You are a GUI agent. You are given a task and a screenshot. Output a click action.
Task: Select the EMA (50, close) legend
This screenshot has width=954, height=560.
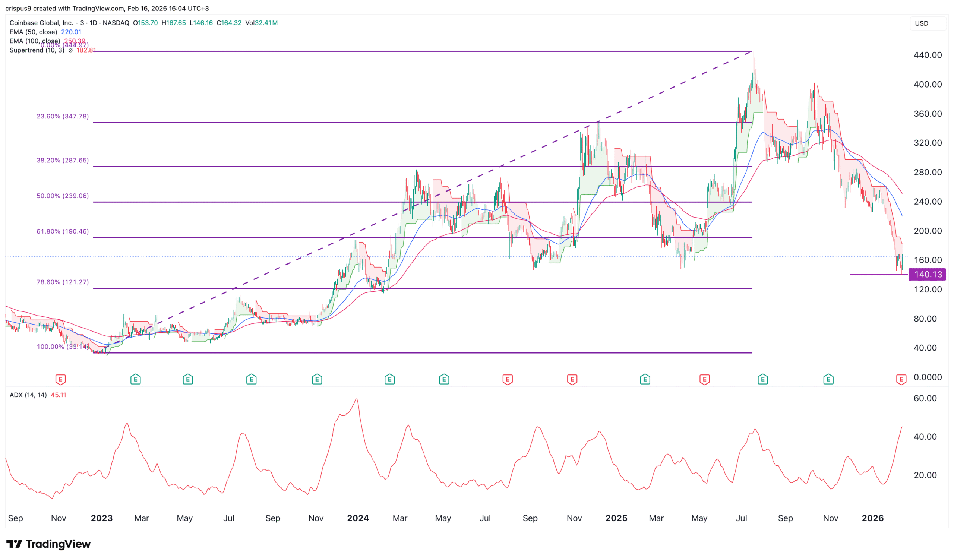(33, 32)
